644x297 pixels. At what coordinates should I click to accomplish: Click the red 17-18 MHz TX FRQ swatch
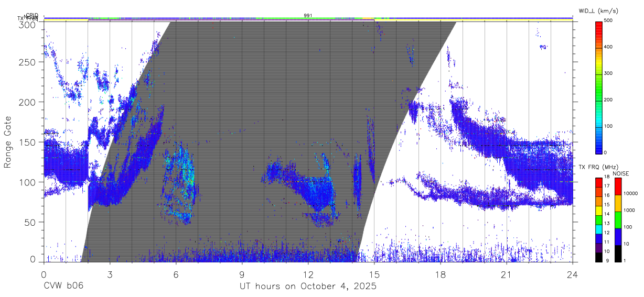[598, 182]
